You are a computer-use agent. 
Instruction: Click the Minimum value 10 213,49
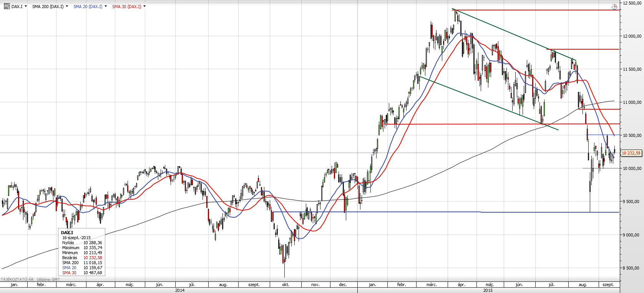(x=93, y=253)
